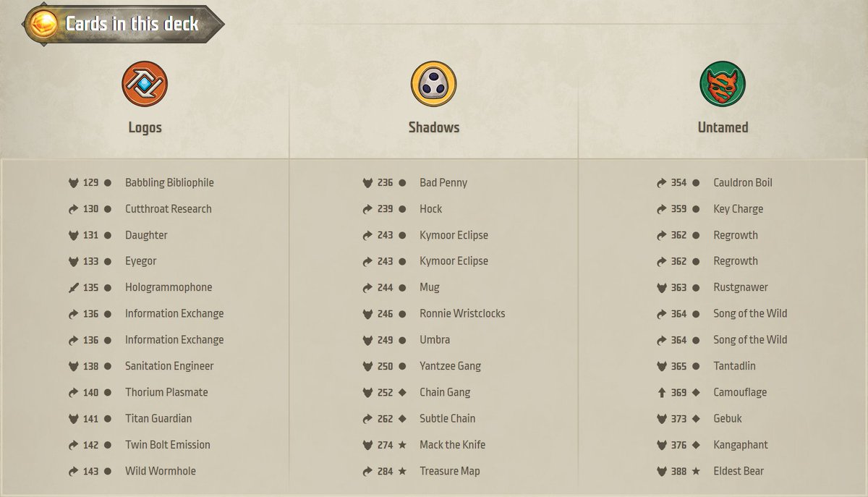This screenshot has height=497, width=868.
Task: Open the Bad Penny card
Action: [x=443, y=183]
